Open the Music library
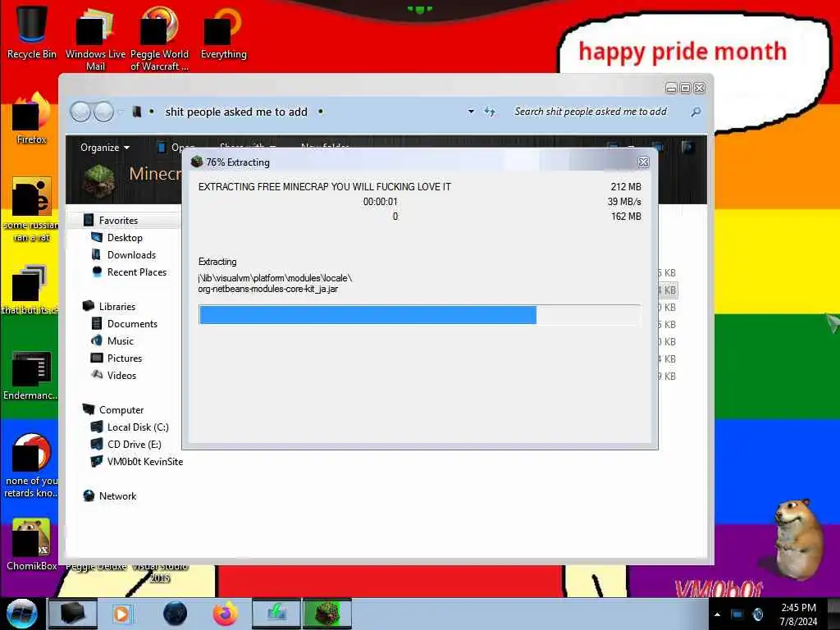The height and width of the screenshot is (630, 840). pos(120,340)
